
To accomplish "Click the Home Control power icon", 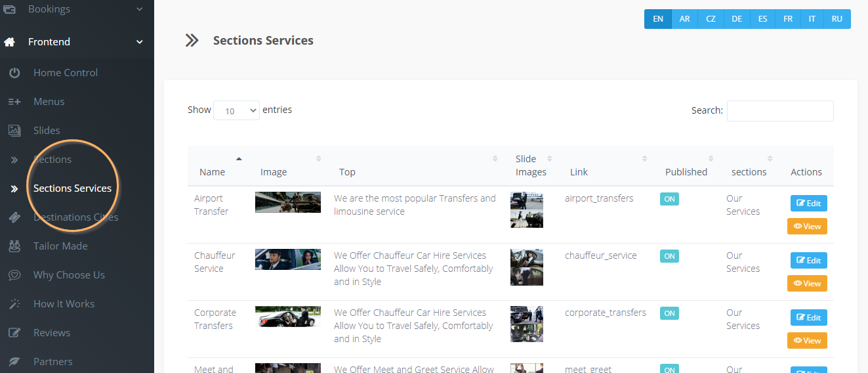I will [x=14, y=73].
